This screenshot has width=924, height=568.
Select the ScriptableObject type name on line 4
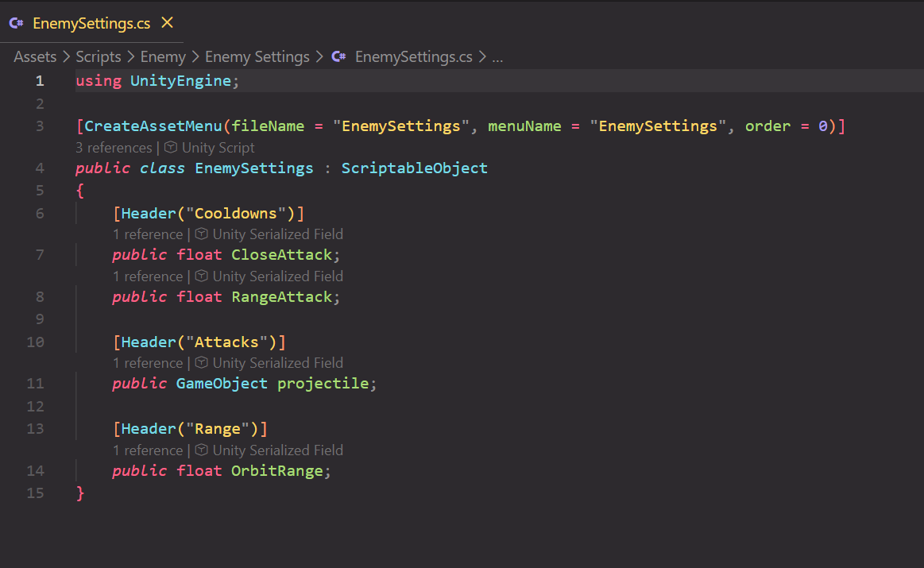(414, 168)
